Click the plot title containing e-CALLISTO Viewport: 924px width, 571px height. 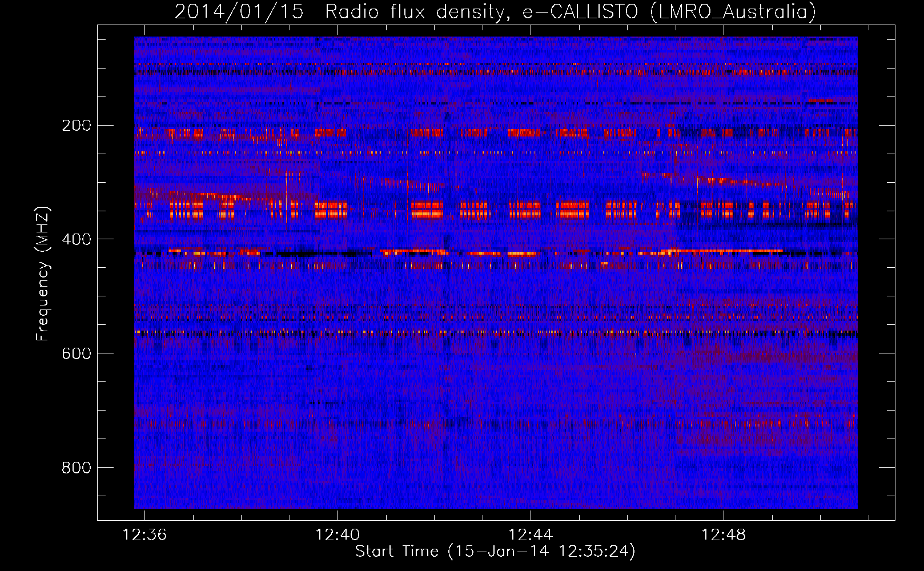pos(495,12)
